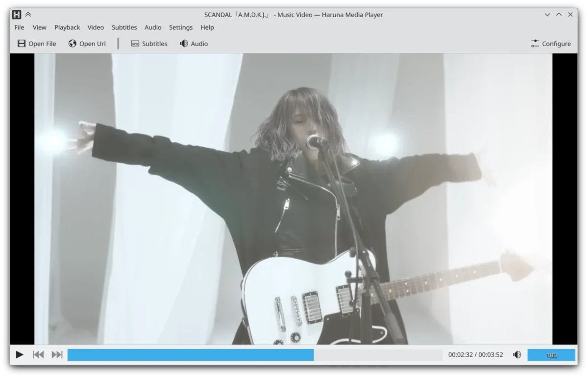Click the video playback area
588x377 pixels.
(x=293, y=199)
